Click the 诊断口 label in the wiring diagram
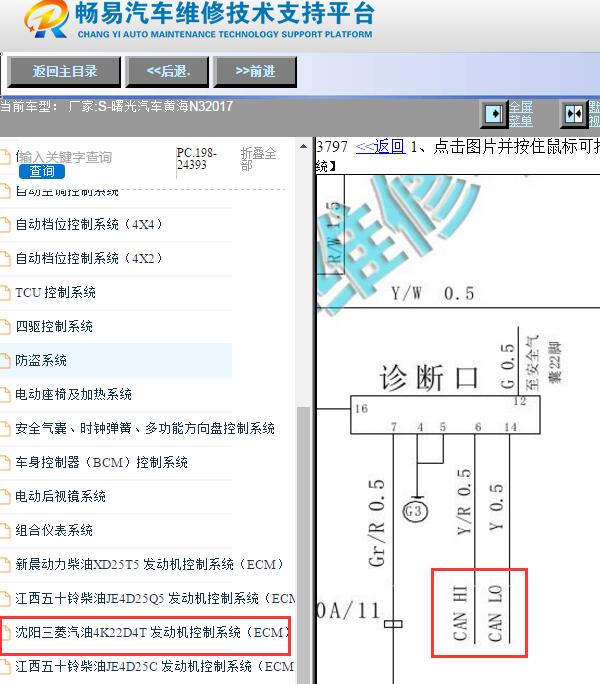Image resolution: width=600 pixels, height=684 pixels. 430,378
